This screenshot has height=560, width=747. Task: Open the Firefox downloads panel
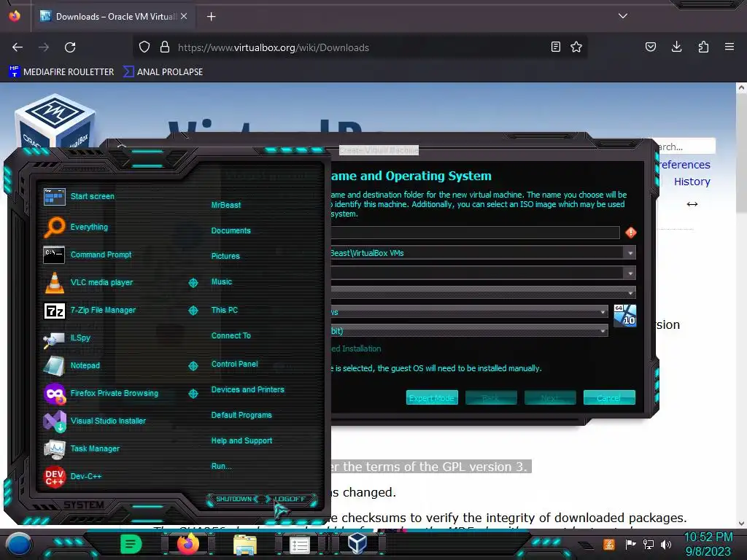(x=676, y=47)
